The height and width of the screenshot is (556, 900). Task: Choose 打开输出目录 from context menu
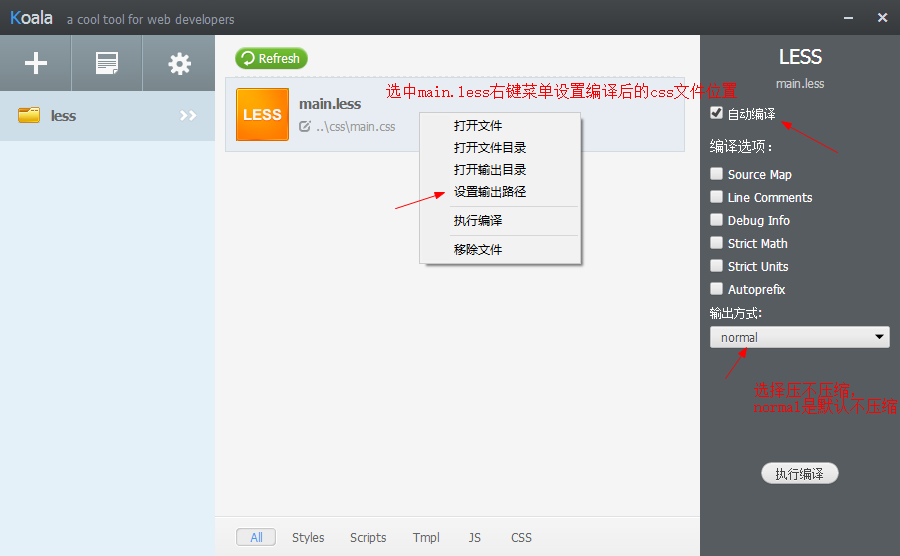point(490,170)
